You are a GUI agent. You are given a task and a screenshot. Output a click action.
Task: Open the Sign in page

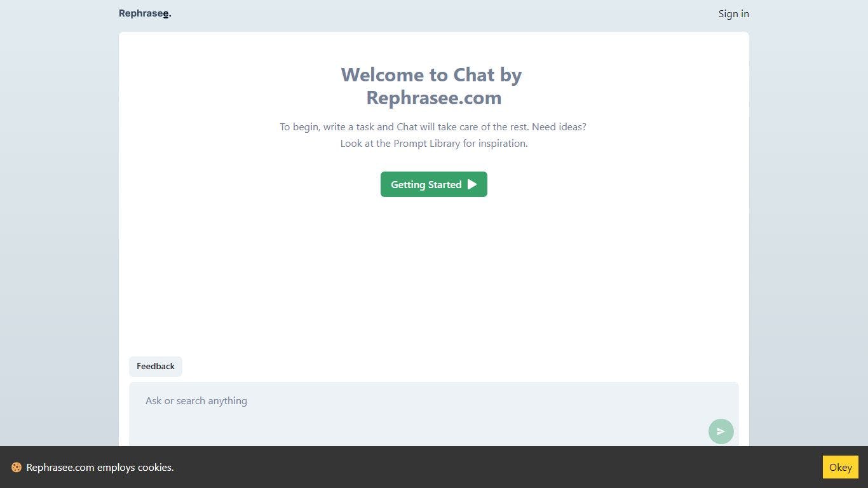[733, 13]
